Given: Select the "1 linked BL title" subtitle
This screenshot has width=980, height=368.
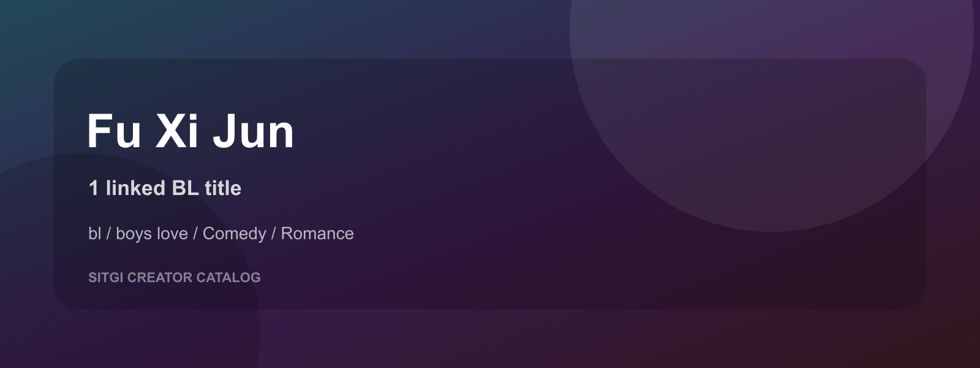Looking at the screenshot, I should click(x=165, y=188).
